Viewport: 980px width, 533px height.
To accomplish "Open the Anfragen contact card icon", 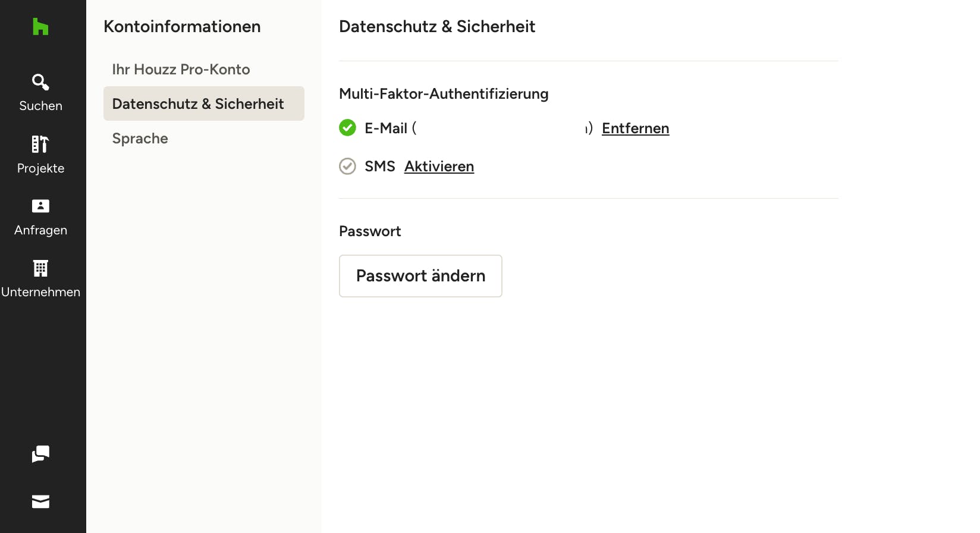I will coord(40,206).
